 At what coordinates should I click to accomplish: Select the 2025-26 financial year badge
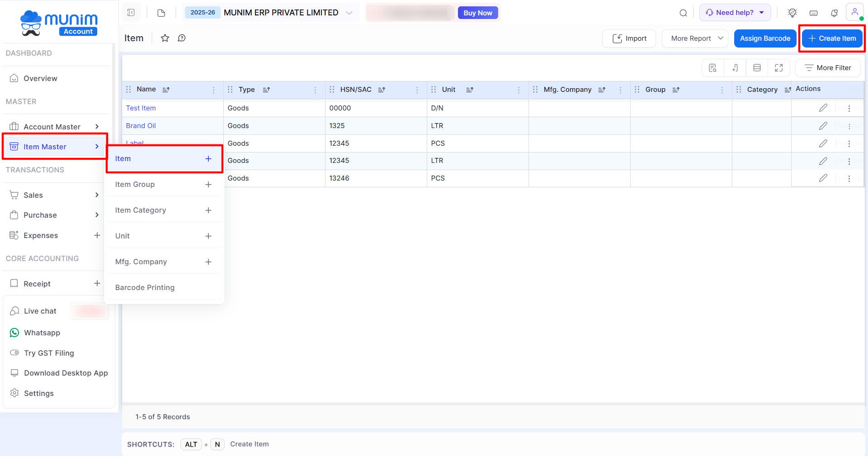pos(203,13)
